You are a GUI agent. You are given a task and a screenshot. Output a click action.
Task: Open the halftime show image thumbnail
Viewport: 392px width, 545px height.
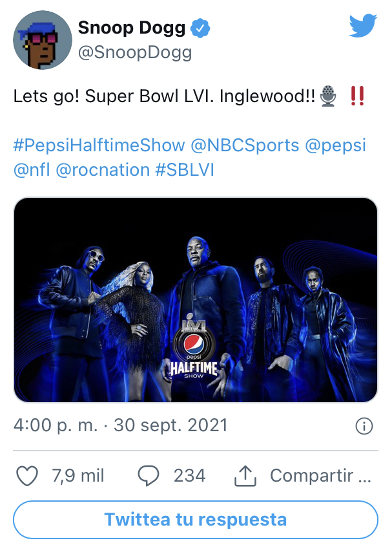(x=196, y=300)
